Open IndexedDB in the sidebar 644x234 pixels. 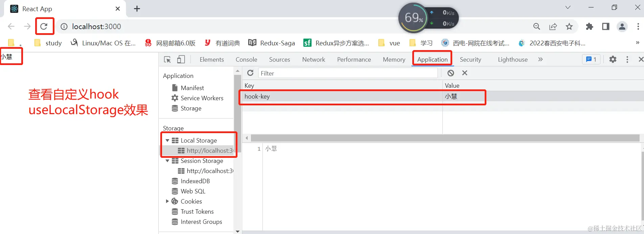[195, 181]
